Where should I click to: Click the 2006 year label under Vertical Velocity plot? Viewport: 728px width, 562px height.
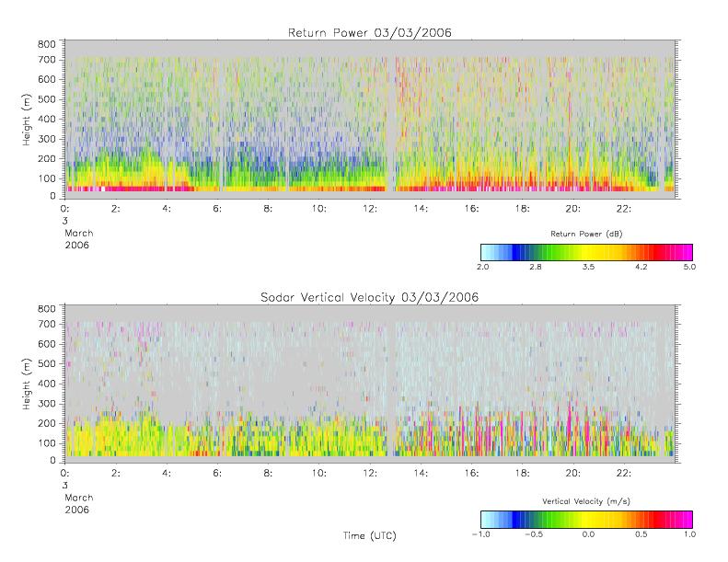(76, 510)
